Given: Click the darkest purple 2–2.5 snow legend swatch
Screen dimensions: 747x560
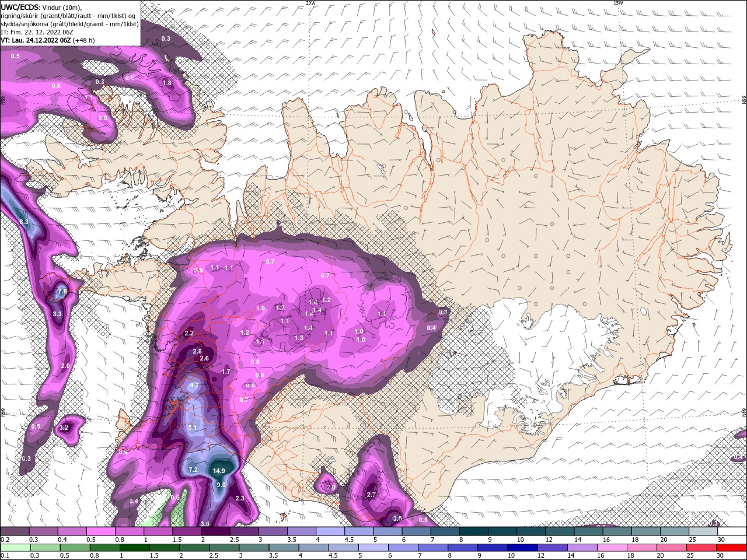Looking at the screenshot, I should tap(215, 531).
